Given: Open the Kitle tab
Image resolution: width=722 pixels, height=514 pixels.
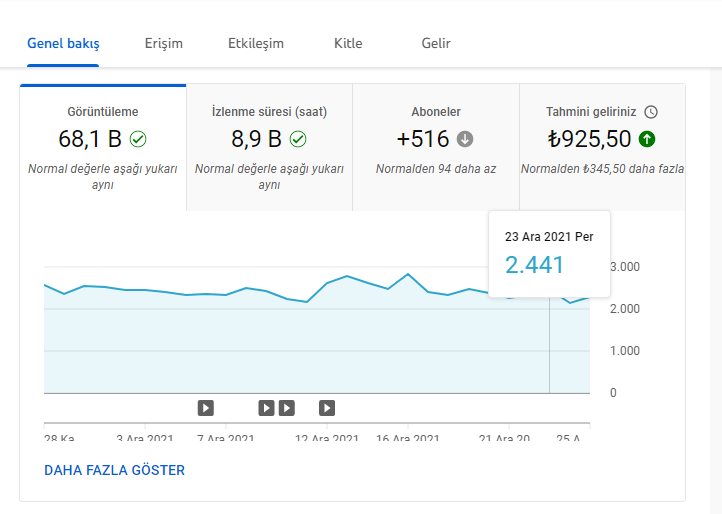Looking at the screenshot, I should coord(348,43).
